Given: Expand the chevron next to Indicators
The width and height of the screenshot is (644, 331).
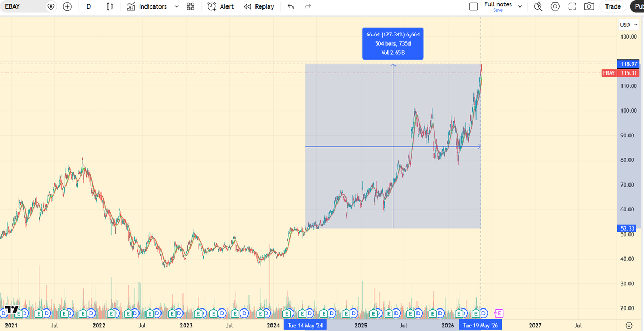Looking at the screenshot, I should tap(176, 6).
